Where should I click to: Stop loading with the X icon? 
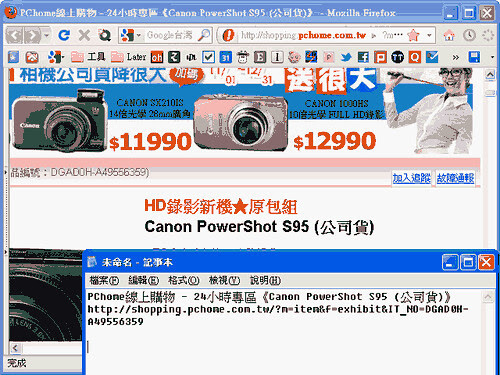tap(84, 35)
